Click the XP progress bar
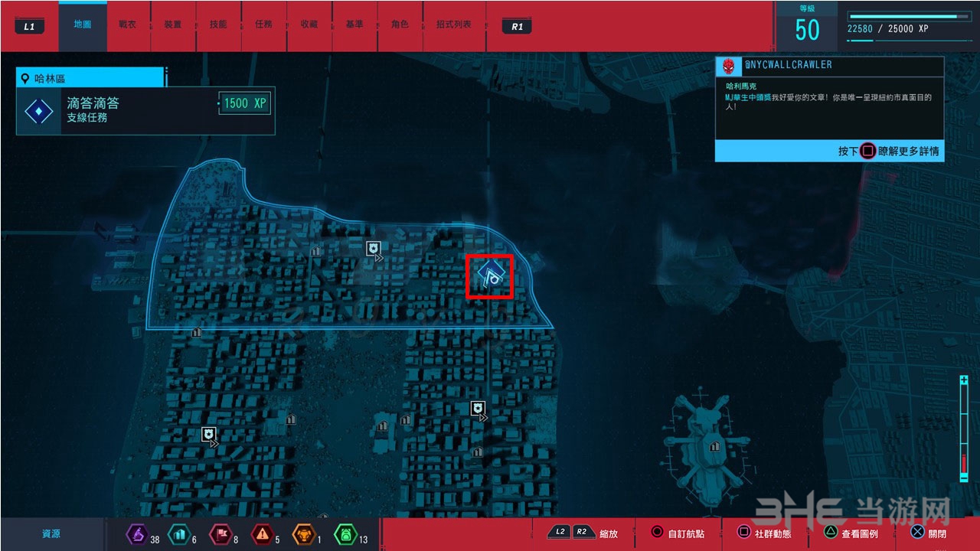Viewport: 980px width, 551px height. (910, 16)
